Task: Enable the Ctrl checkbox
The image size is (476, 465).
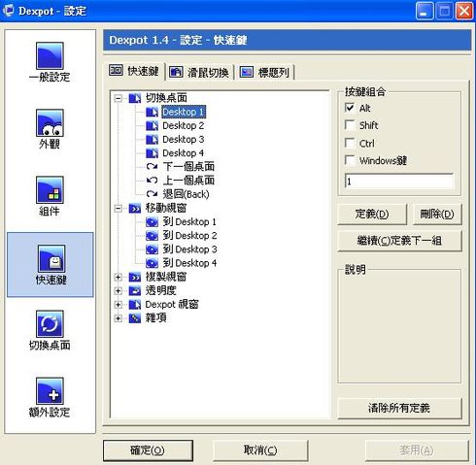Action: pyautogui.click(x=350, y=143)
